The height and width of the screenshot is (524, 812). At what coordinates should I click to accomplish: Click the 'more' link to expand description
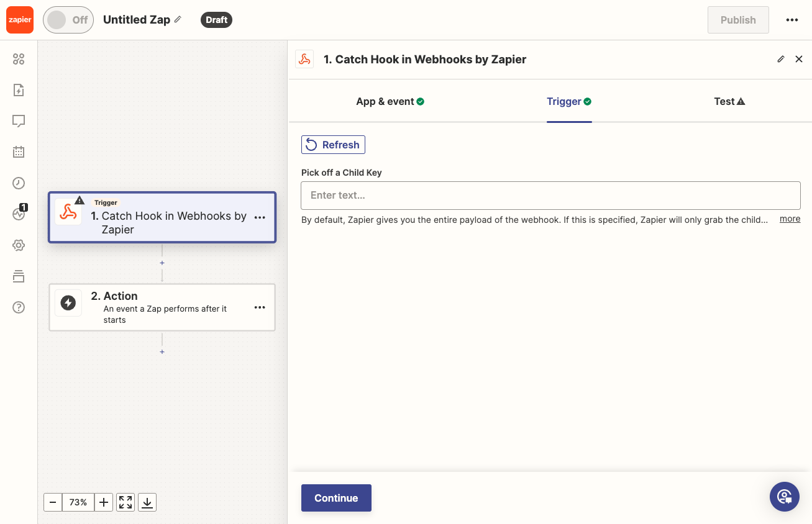tap(790, 219)
